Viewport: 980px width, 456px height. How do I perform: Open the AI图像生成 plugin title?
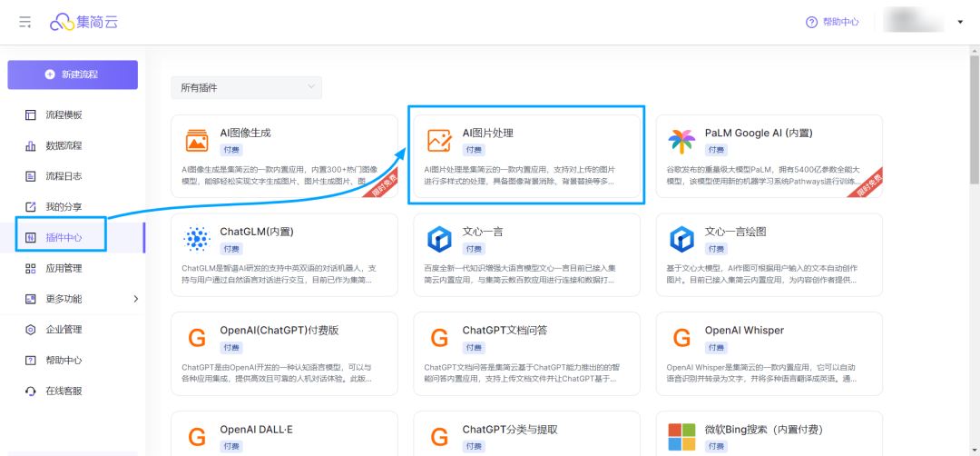point(245,134)
